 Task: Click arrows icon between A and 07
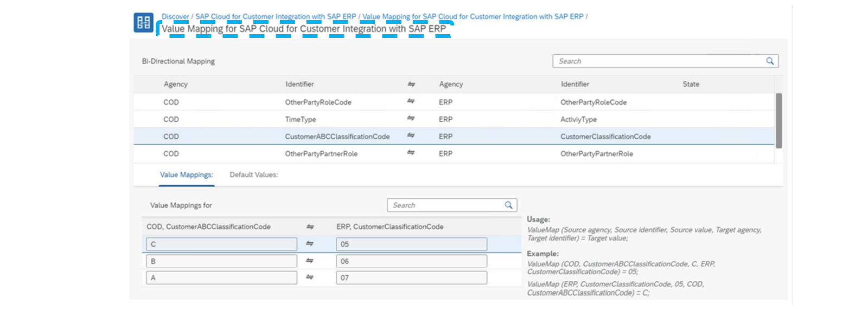point(309,277)
